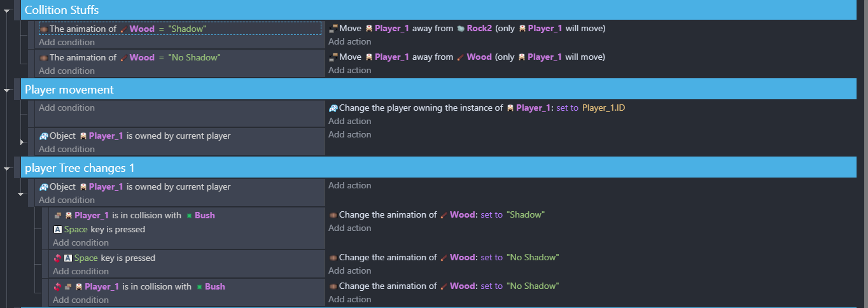868x308 pixels.
Task: Collapse the Collition Stuffs group
Action: 7,10
